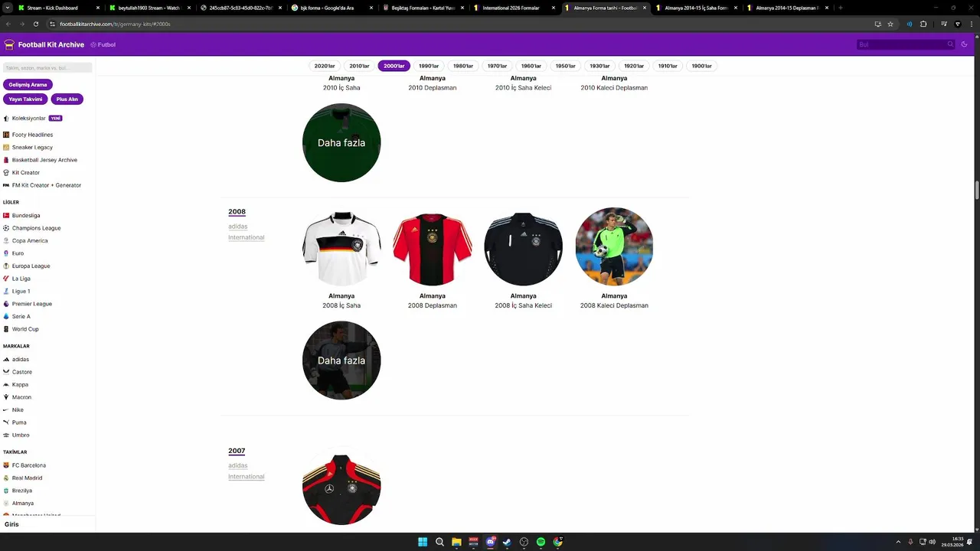The width and height of the screenshot is (980, 551).
Task: Select Euro league icon
Action: [x=6, y=253]
